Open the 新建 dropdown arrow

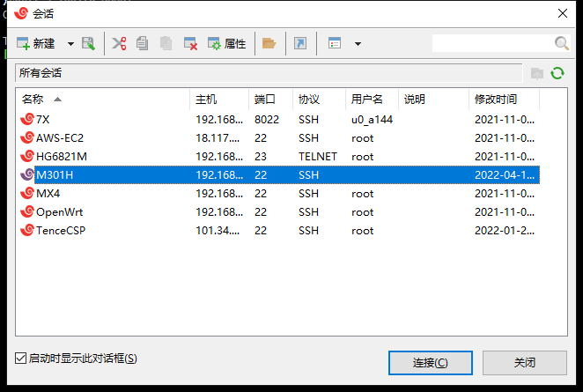pos(70,44)
